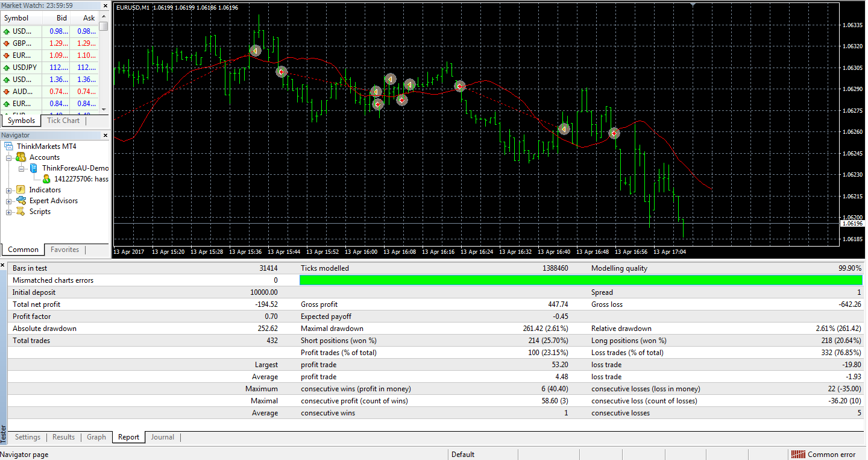Screen dimensions: 868x460
Task: Select ThinkMarkets MT4 root in Navigator
Action: click(46, 147)
